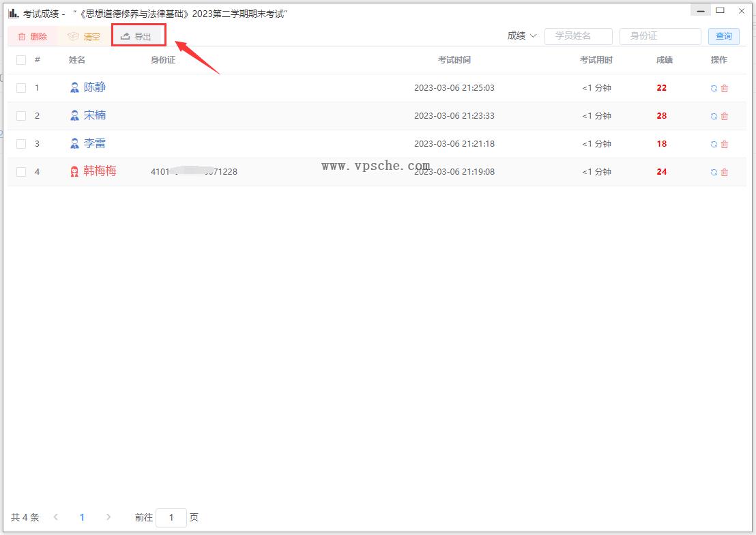Go to next page with right chevron
Viewport: 756px width, 535px height.
pyautogui.click(x=108, y=517)
